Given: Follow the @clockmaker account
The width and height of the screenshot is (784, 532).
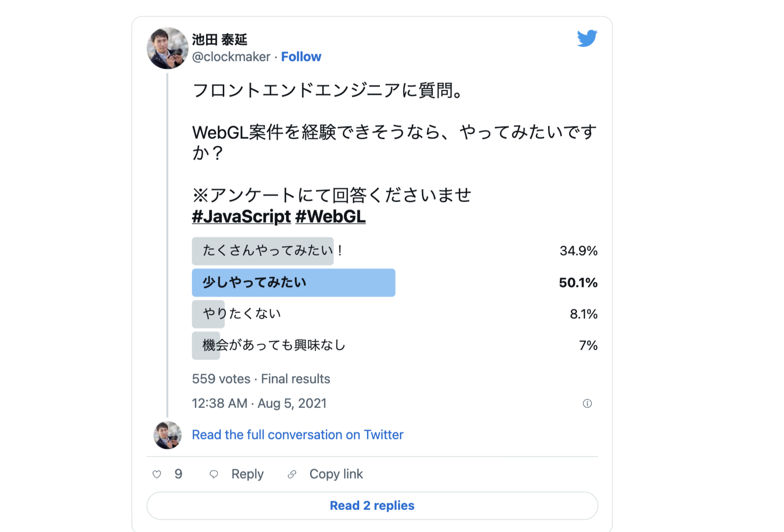Looking at the screenshot, I should point(301,57).
